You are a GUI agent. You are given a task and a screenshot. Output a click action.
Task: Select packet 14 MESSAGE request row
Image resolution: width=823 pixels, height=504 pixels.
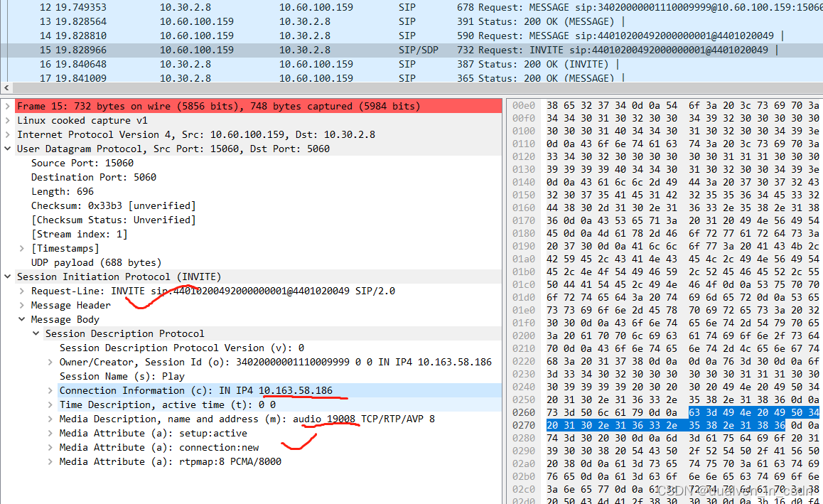click(411, 36)
